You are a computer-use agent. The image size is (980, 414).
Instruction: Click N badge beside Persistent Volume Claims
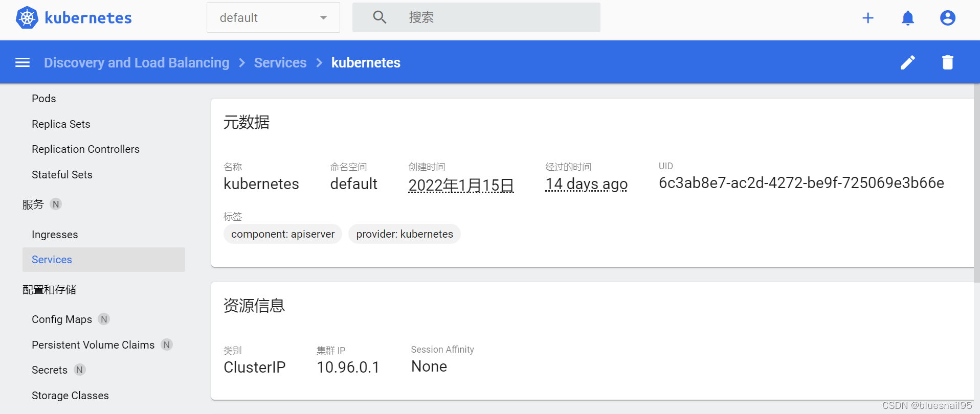point(167,344)
